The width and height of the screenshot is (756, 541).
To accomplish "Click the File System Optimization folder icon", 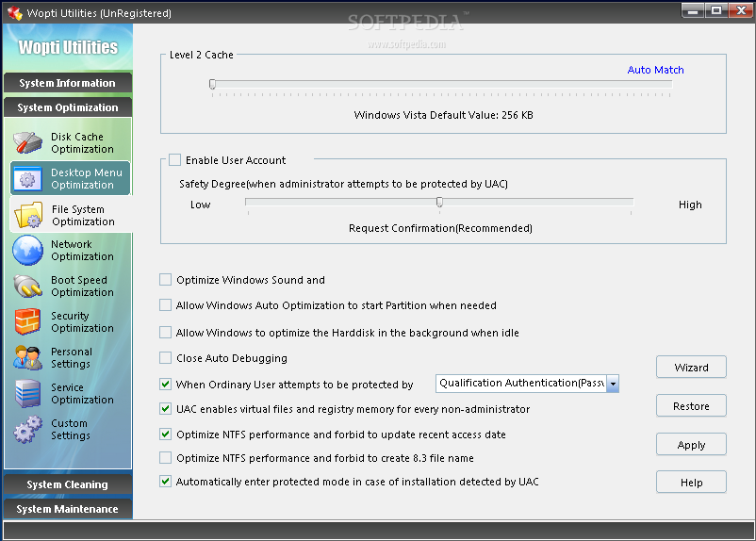I will point(28,215).
